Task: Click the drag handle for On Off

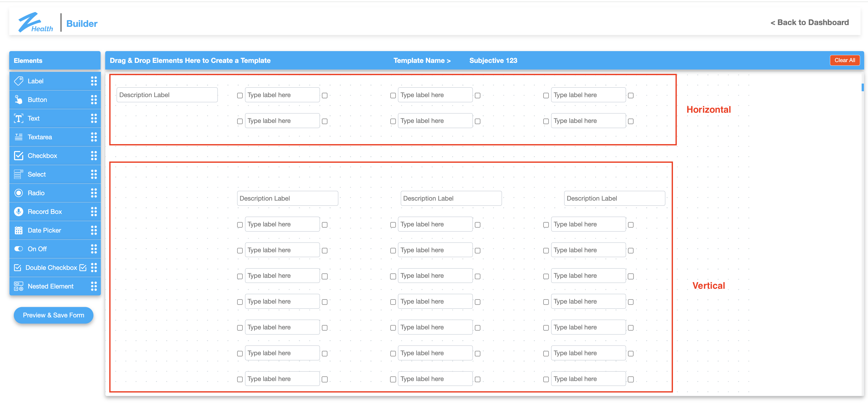Action: click(94, 249)
